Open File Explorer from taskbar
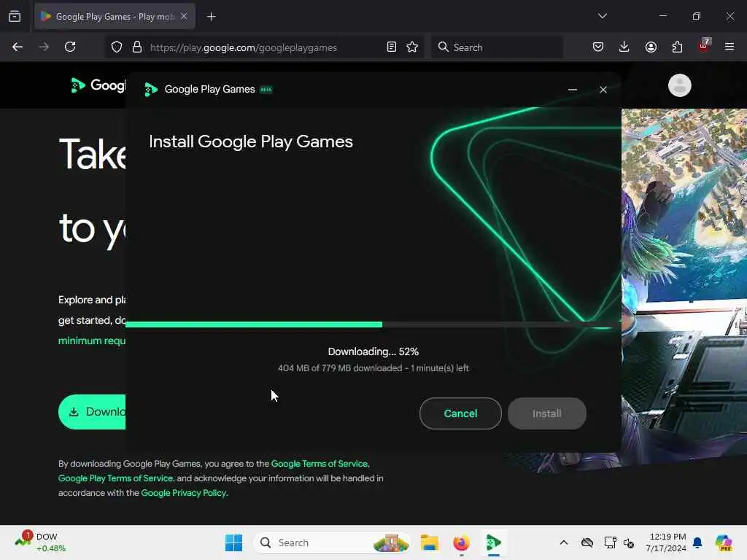Image resolution: width=747 pixels, height=560 pixels. pyautogui.click(x=429, y=542)
